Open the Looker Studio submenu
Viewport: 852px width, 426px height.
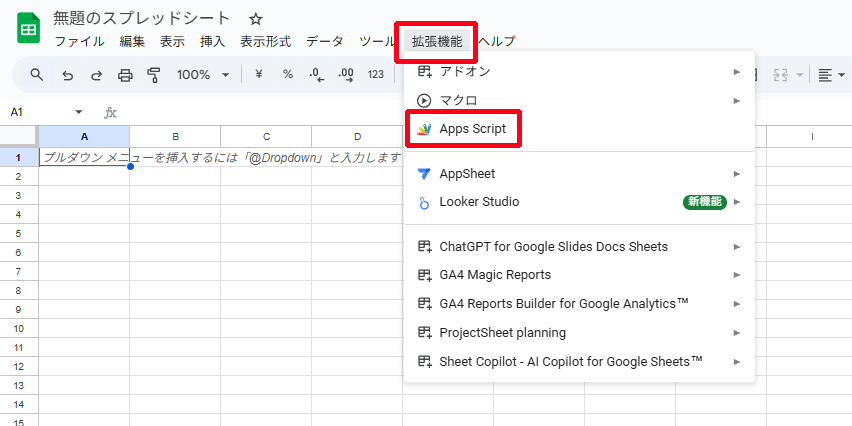point(579,202)
